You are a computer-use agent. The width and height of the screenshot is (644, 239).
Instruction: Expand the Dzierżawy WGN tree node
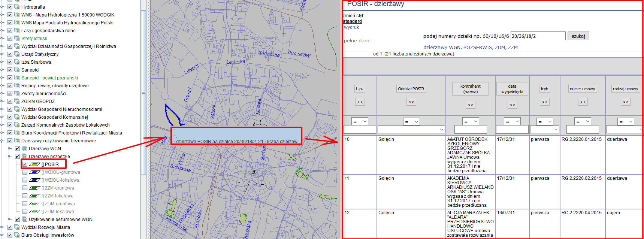10,149
